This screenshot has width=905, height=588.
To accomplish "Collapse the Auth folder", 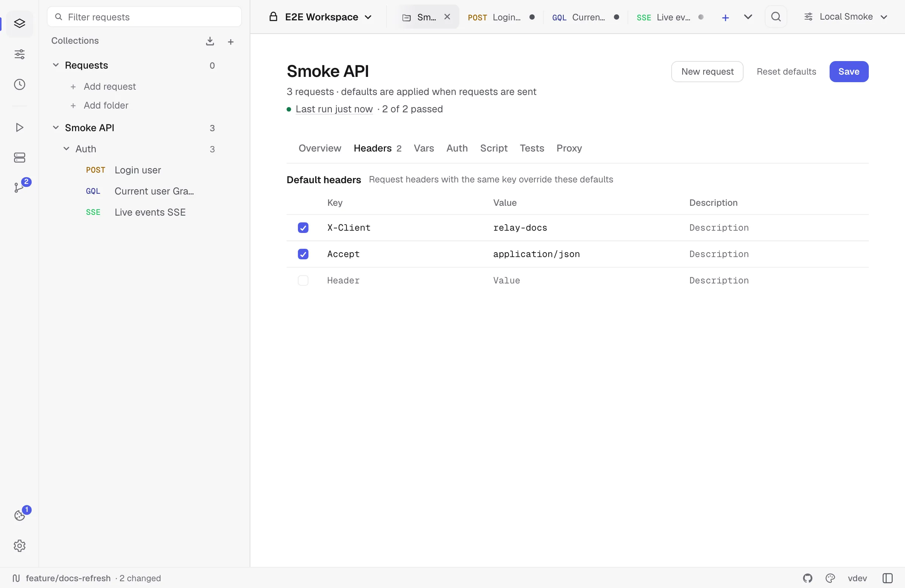I will coord(66,149).
